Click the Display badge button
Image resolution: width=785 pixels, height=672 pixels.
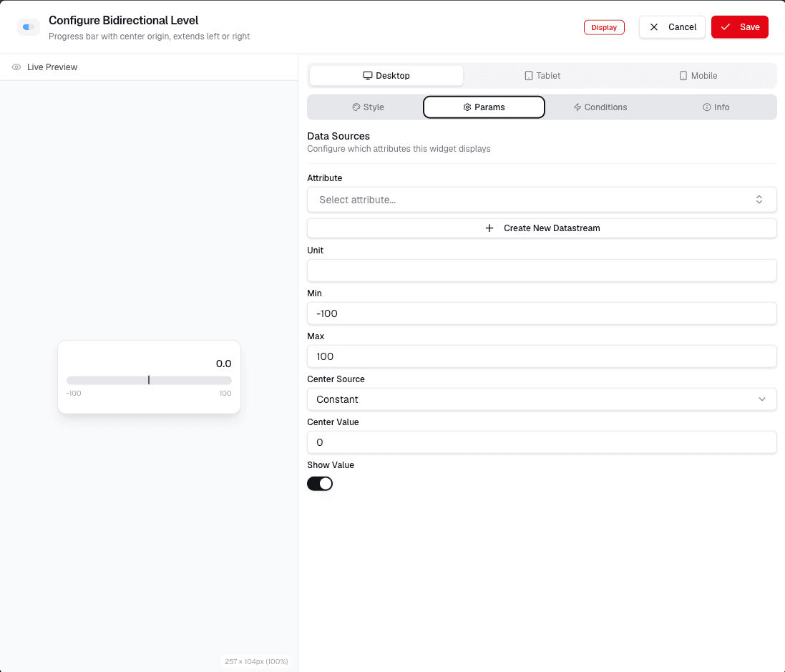tap(604, 27)
